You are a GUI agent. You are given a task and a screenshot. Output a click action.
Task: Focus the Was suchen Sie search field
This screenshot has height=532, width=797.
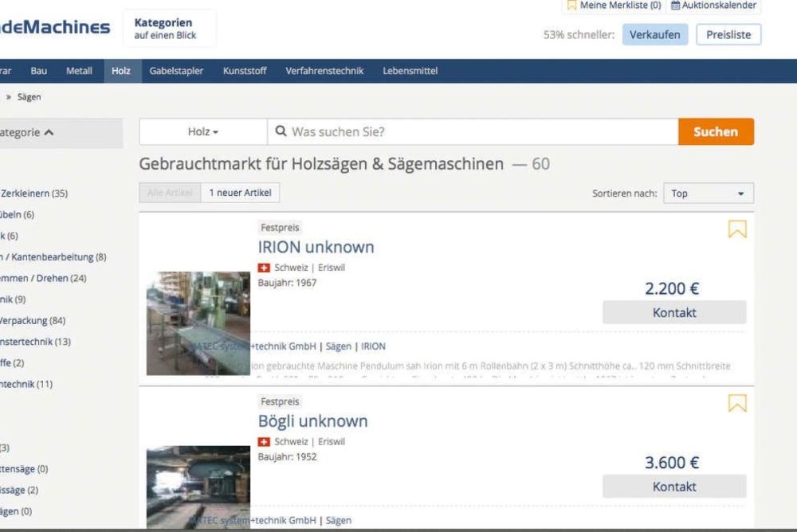pos(478,131)
